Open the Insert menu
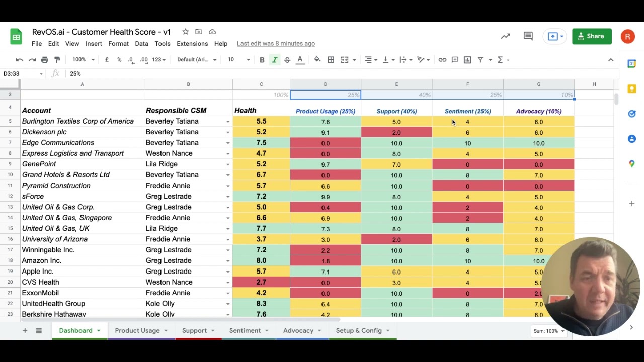Screen dimensions: 644x362 94,44
